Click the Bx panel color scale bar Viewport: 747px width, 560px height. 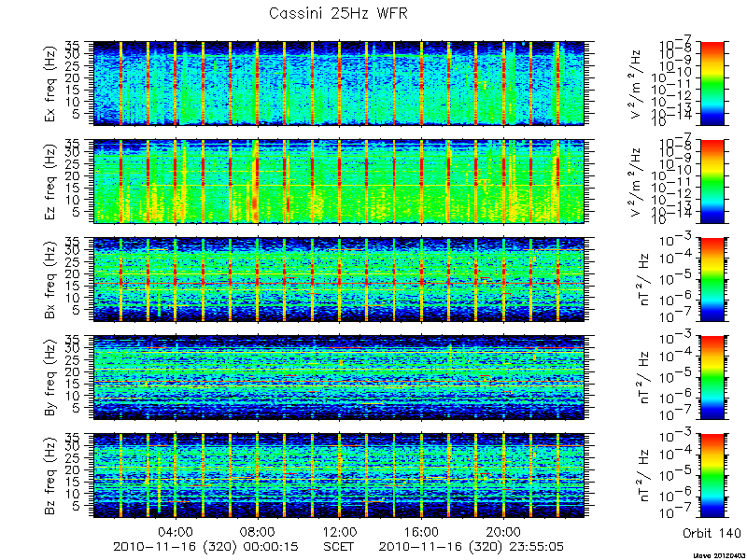[712, 279]
